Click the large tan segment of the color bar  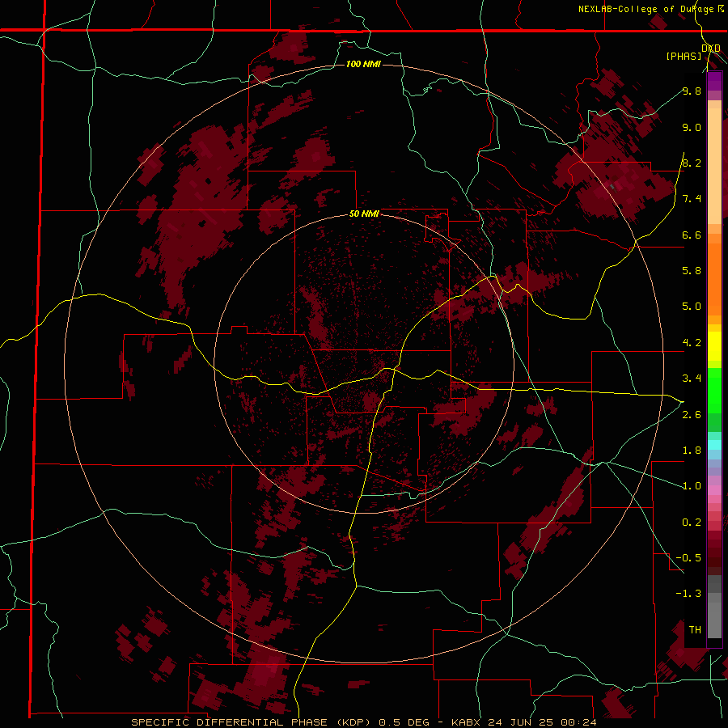[714, 166]
